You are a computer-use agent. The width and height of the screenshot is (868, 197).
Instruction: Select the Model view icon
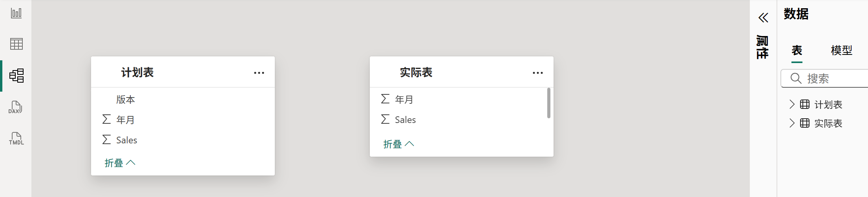pos(16,76)
